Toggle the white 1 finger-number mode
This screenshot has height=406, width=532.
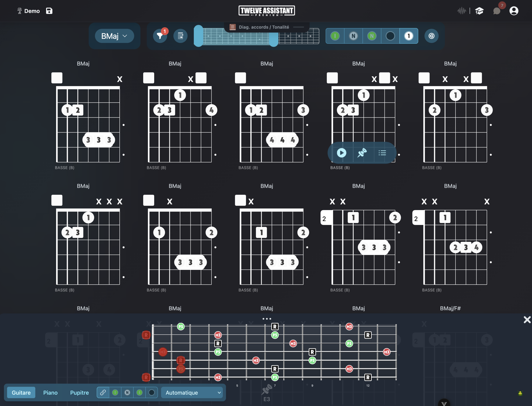409,36
